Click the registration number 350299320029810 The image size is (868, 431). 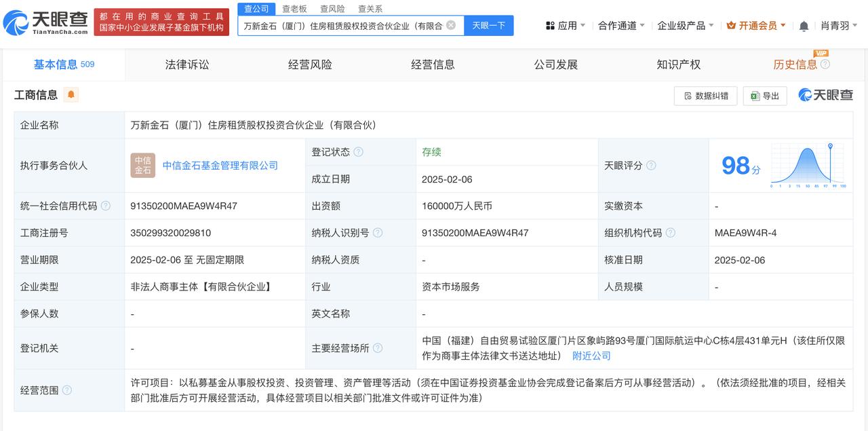[170, 233]
